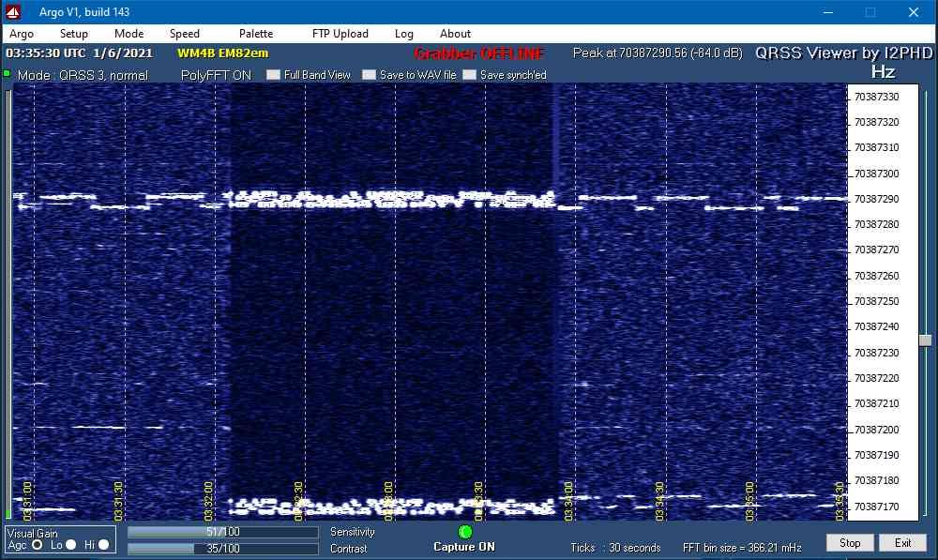
Task: Click the 03:32:00 time marker
Action: 209,501
